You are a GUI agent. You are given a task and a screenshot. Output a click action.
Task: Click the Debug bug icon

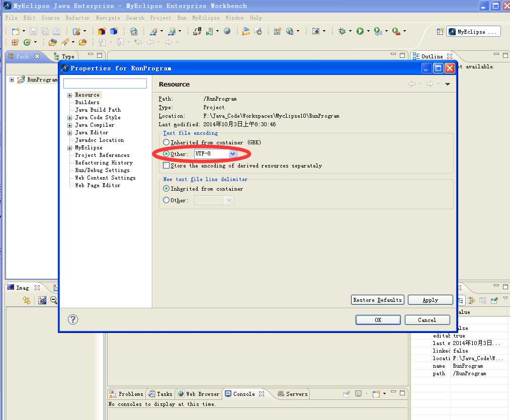(x=342, y=31)
